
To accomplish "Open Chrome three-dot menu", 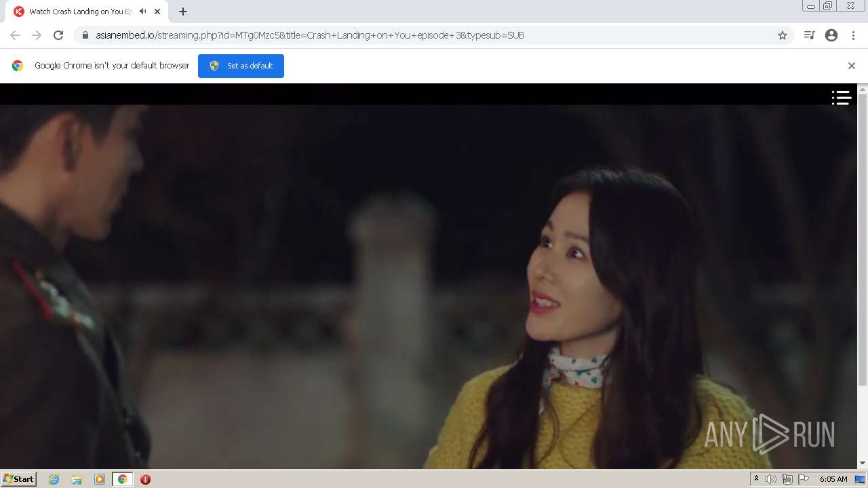I will (853, 35).
